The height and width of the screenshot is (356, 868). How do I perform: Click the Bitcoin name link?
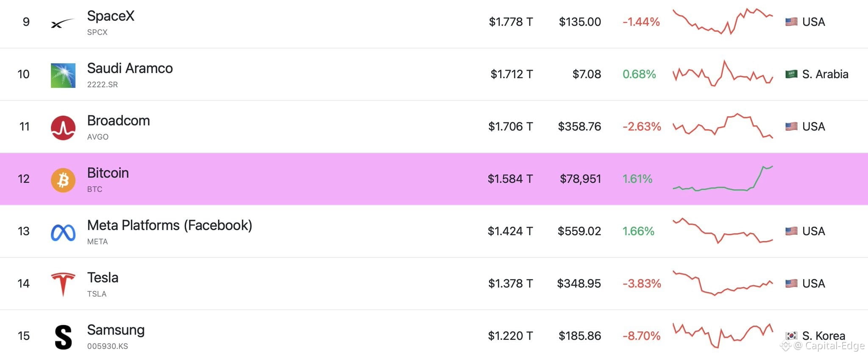tap(108, 173)
